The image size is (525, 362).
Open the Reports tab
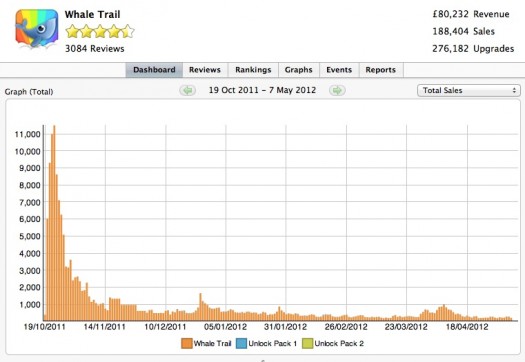coord(381,70)
